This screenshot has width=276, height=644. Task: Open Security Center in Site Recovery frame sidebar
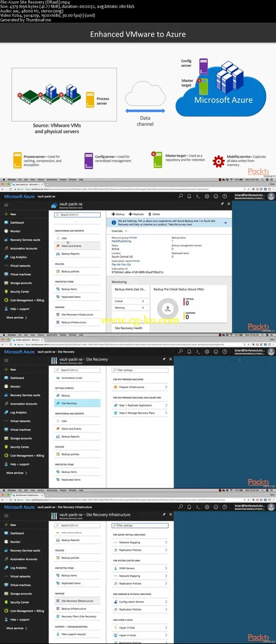click(20, 447)
